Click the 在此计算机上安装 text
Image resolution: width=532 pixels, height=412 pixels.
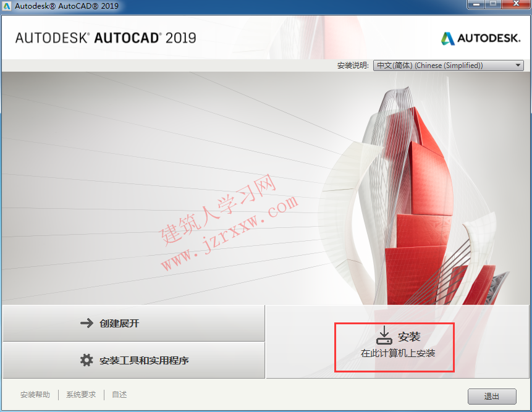pyautogui.click(x=398, y=353)
